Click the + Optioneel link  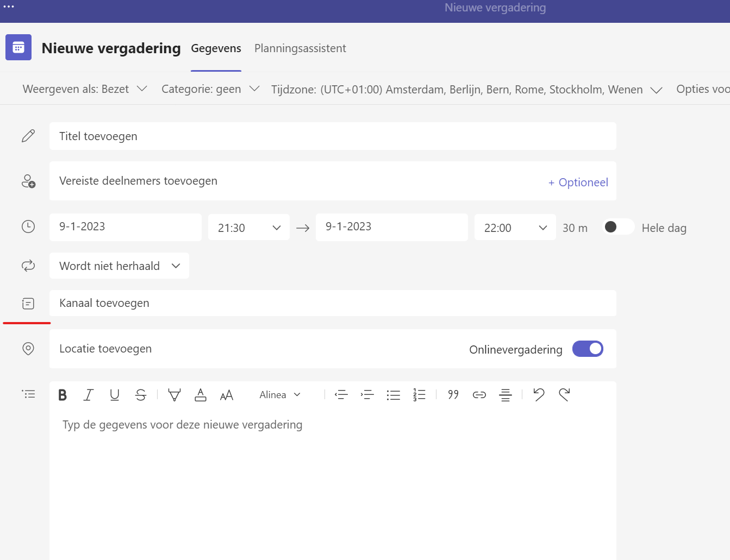click(x=578, y=182)
